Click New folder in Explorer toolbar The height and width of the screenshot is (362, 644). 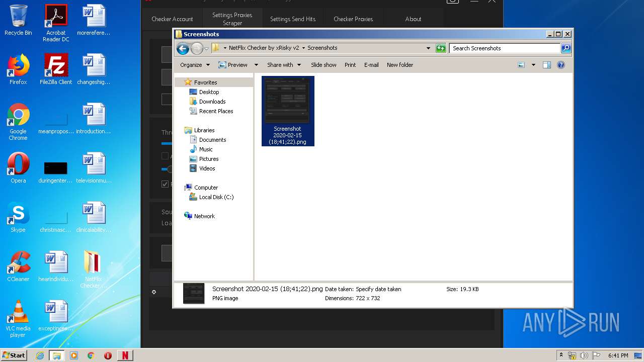click(x=400, y=65)
